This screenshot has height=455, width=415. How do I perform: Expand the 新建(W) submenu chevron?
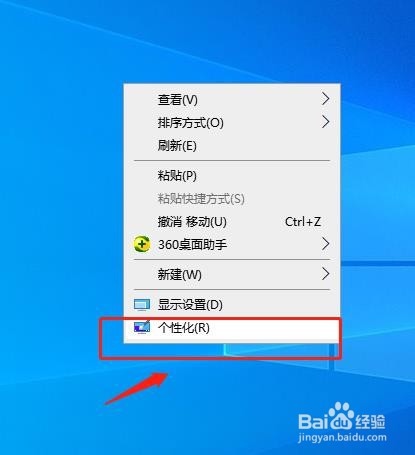326,274
